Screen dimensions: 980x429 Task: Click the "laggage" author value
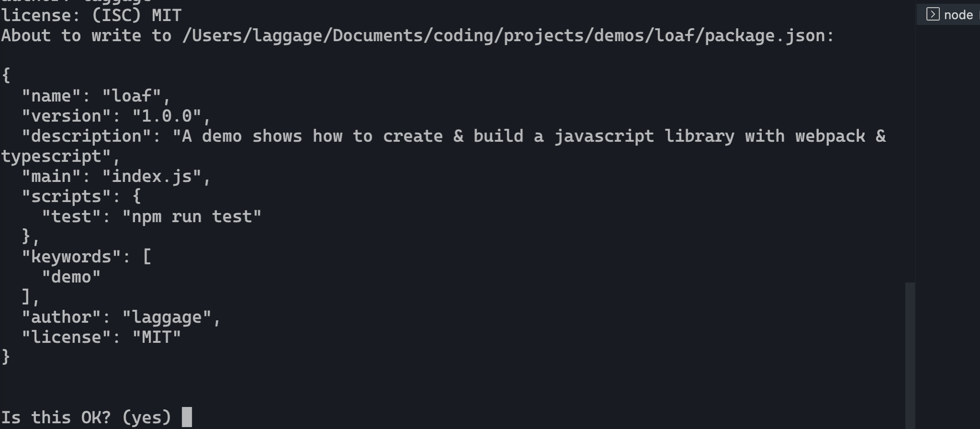pos(167,317)
